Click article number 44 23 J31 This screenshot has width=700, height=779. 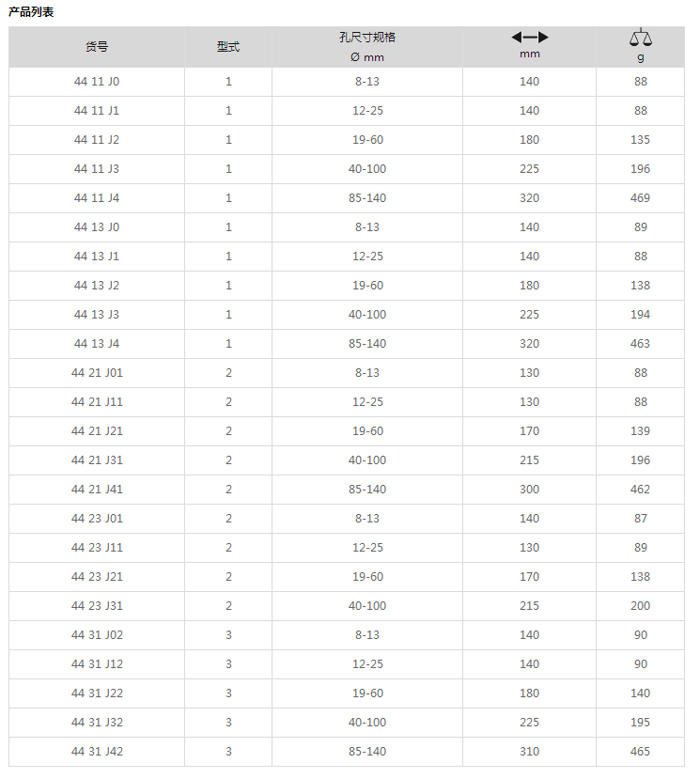point(97,605)
